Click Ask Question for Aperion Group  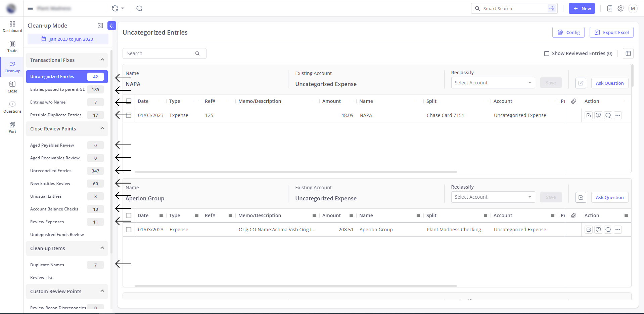(x=609, y=197)
